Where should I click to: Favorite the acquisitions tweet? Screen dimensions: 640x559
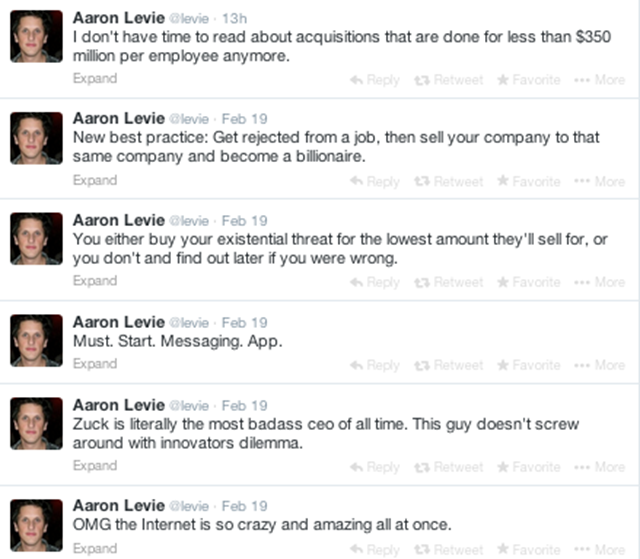pyautogui.click(x=529, y=80)
